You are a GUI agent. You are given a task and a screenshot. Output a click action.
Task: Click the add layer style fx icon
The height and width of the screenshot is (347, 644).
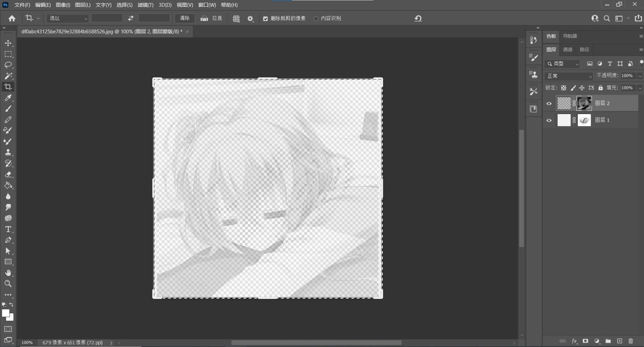coord(574,341)
